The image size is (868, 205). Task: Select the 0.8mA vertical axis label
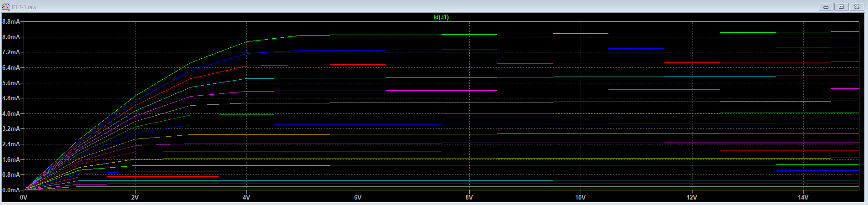[x=11, y=175]
